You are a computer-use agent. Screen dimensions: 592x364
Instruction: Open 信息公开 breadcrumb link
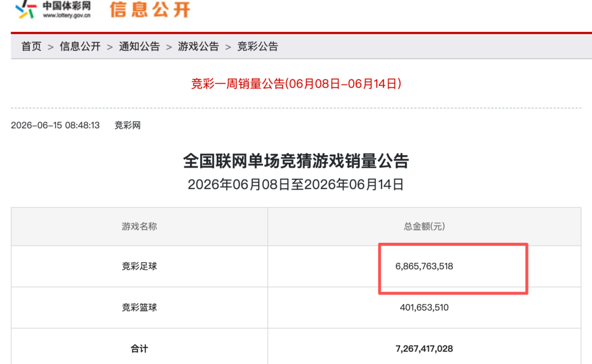click(x=80, y=47)
